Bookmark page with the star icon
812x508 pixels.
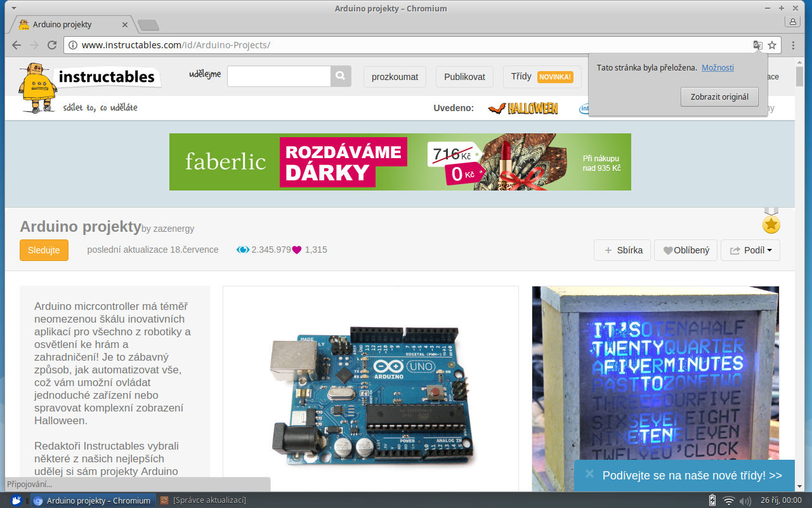pyautogui.click(x=772, y=45)
